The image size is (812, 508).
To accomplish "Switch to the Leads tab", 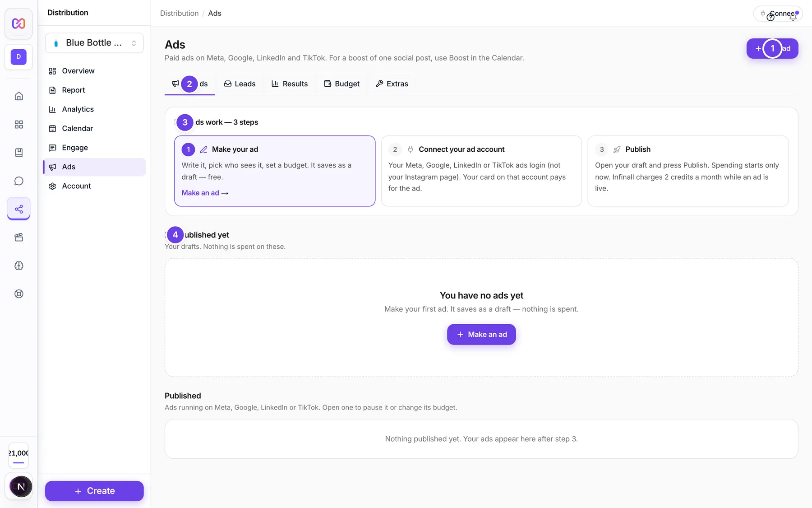I will (240, 84).
